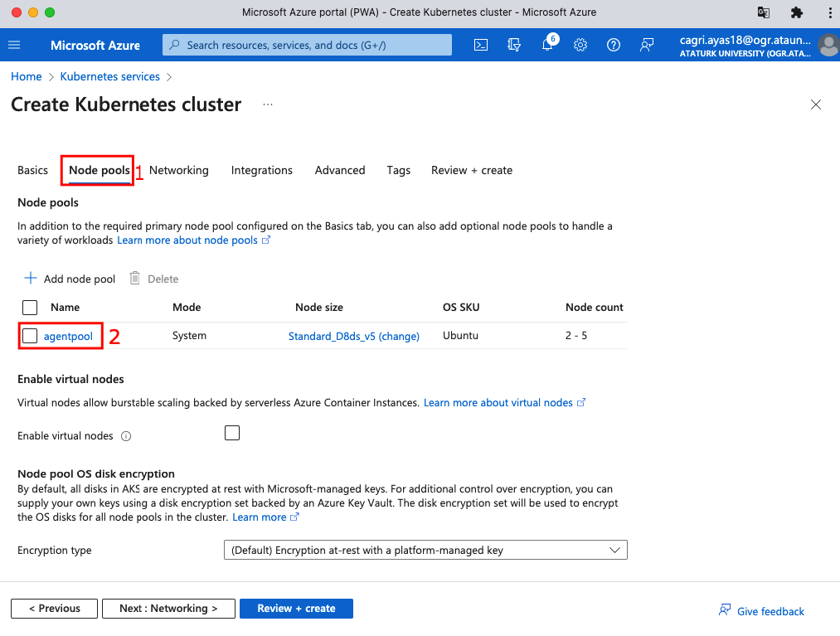Tick the Enable virtual nodes checkbox

232,433
